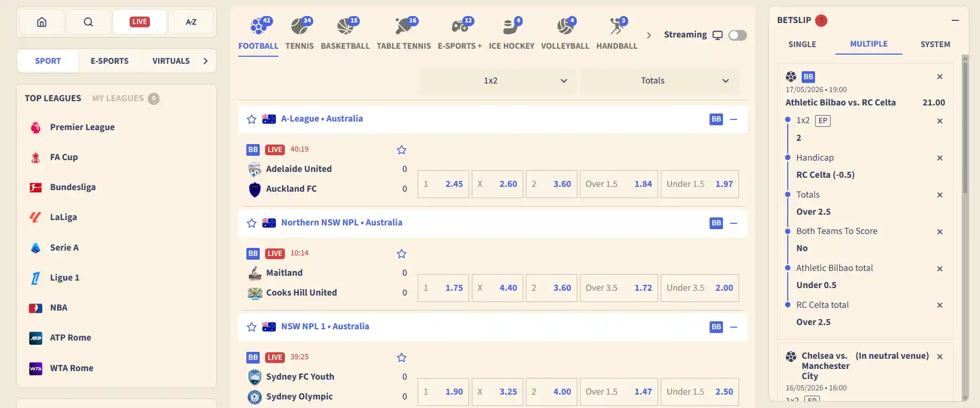Remove the RC Celta total selection
The image size is (980, 408).
tap(940, 305)
